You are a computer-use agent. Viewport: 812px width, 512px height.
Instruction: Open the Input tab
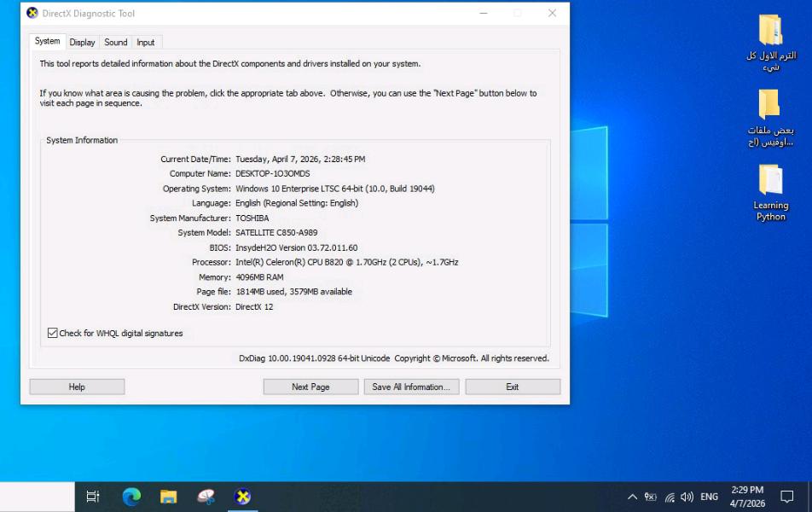(x=146, y=42)
